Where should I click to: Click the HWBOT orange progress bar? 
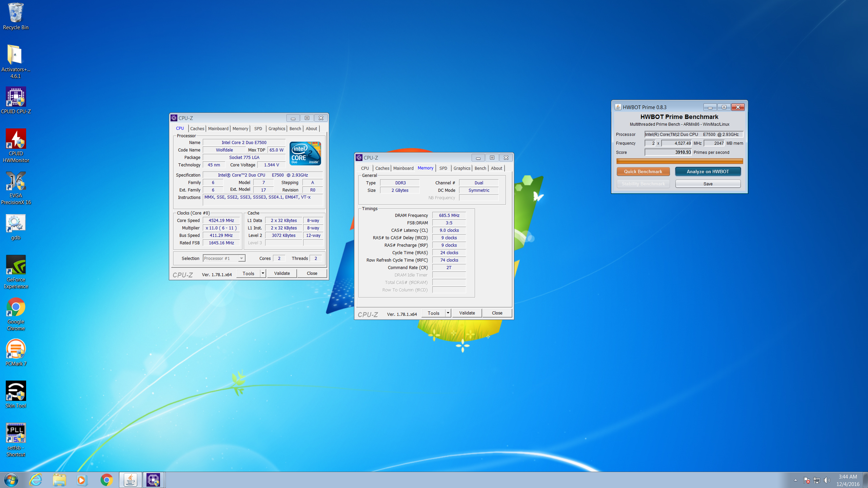[680, 161]
